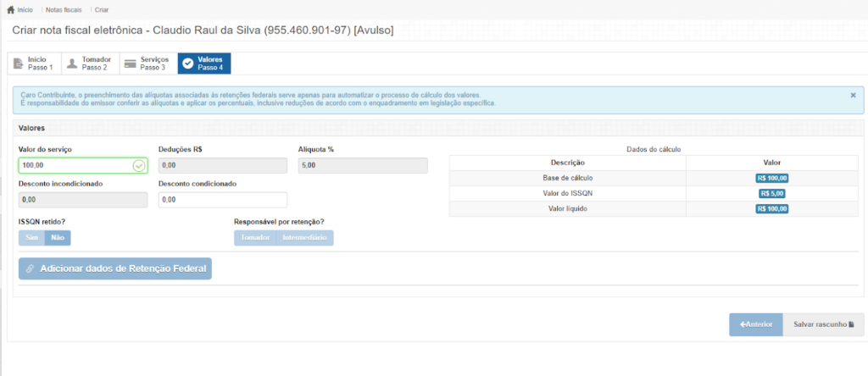Set ISSQN retido to Sim
Image resolution: width=868 pixels, height=376 pixels.
point(31,238)
